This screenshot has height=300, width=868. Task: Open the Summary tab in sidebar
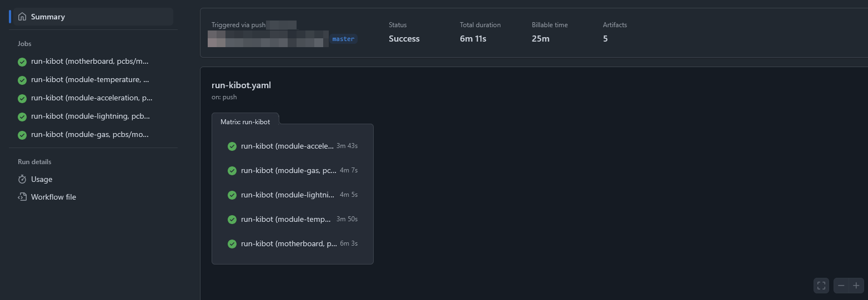[48, 17]
